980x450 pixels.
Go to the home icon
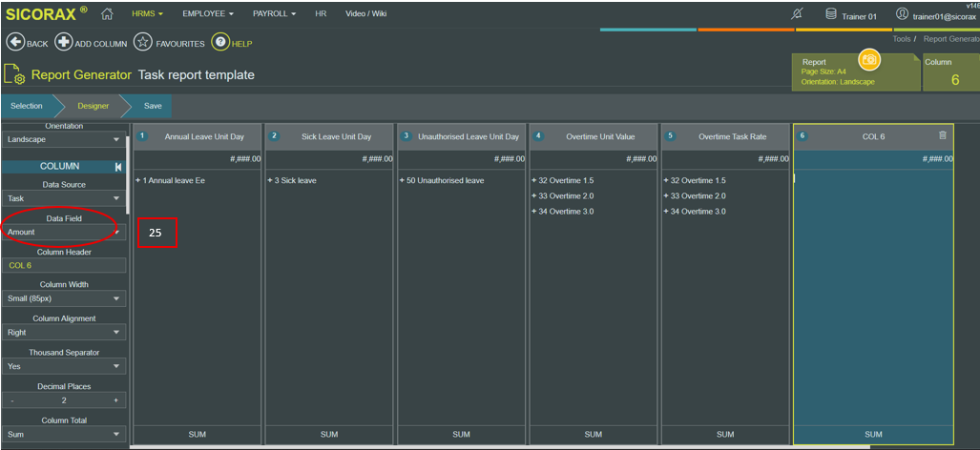click(107, 13)
